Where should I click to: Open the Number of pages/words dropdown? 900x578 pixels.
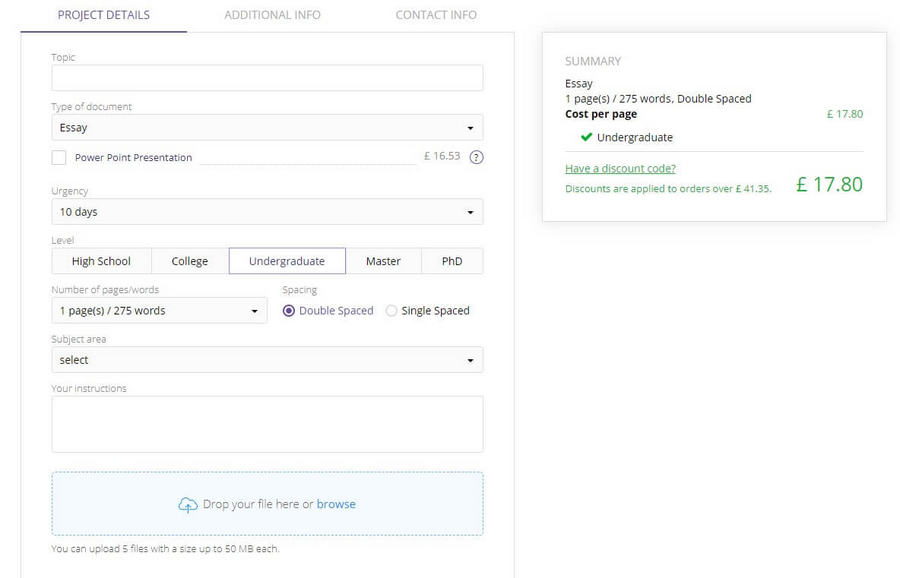[x=159, y=311]
